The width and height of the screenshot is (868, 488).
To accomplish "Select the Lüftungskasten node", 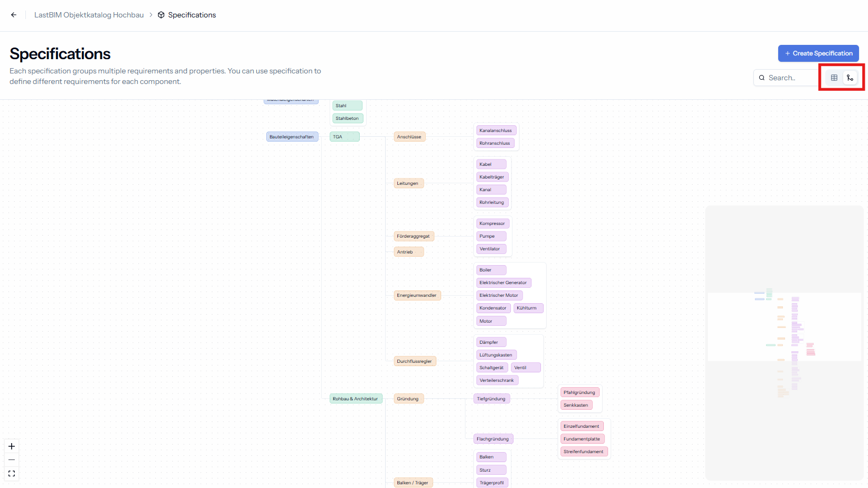I will (497, 355).
